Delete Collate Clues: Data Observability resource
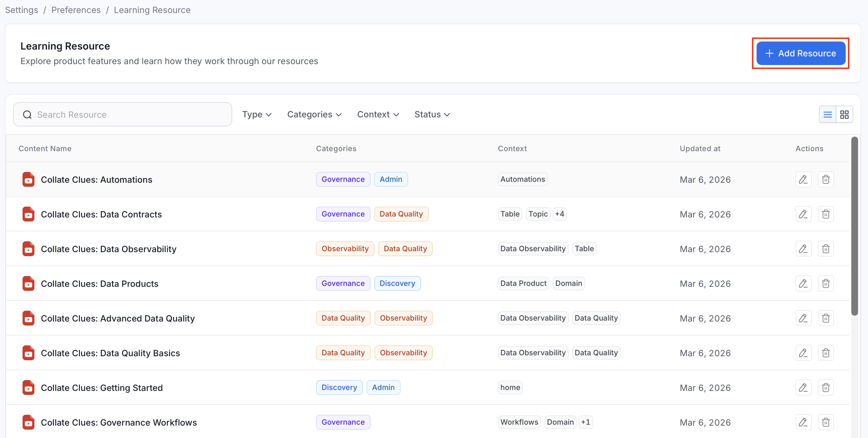 [826, 249]
